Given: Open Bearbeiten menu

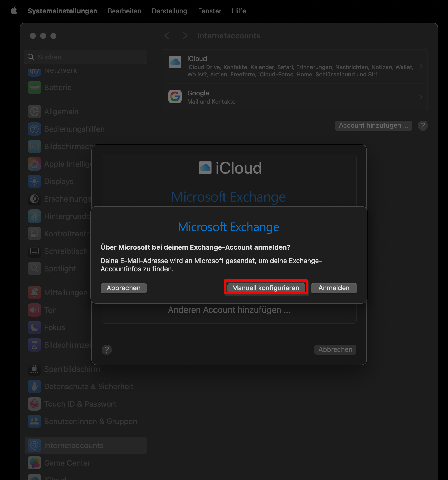Looking at the screenshot, I should (x=124, y=11).
